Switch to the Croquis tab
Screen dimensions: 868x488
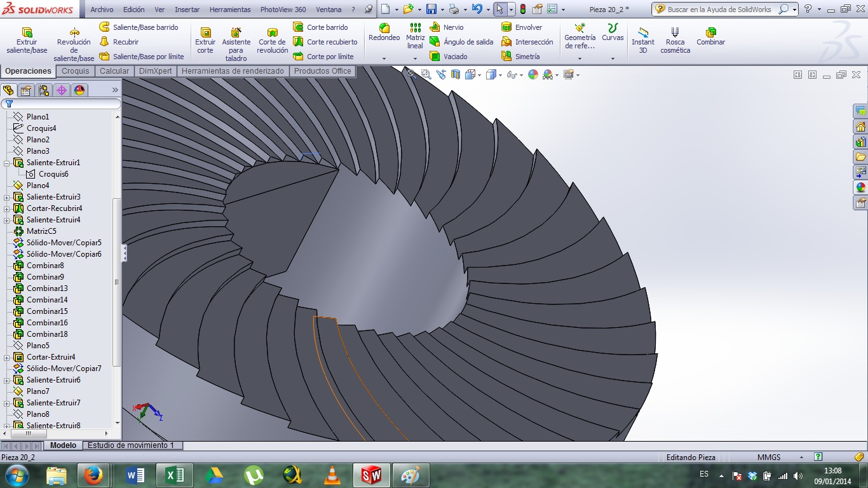[x=76, y=71]
